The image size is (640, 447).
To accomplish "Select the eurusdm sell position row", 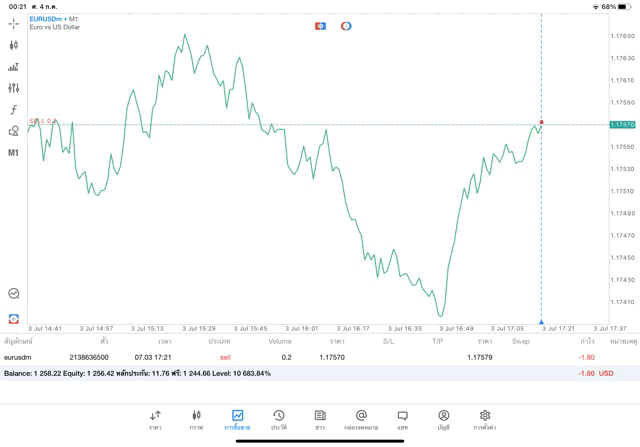I will point(300,356).
